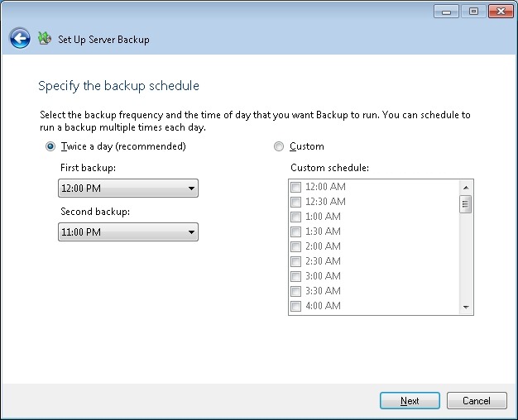Toggle the 2:30 AM checkbox
The height and width of the screenshot is (420, 518).
(295, 261)
